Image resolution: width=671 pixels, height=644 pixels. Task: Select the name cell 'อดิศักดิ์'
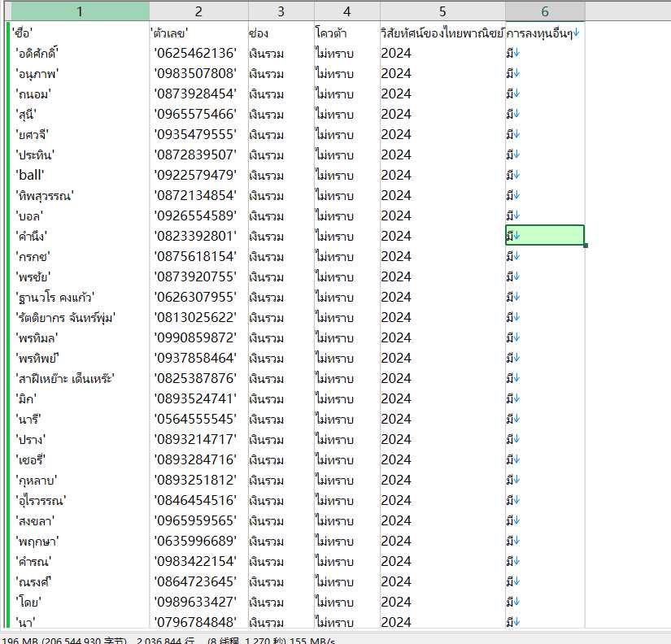pos(80,54)
